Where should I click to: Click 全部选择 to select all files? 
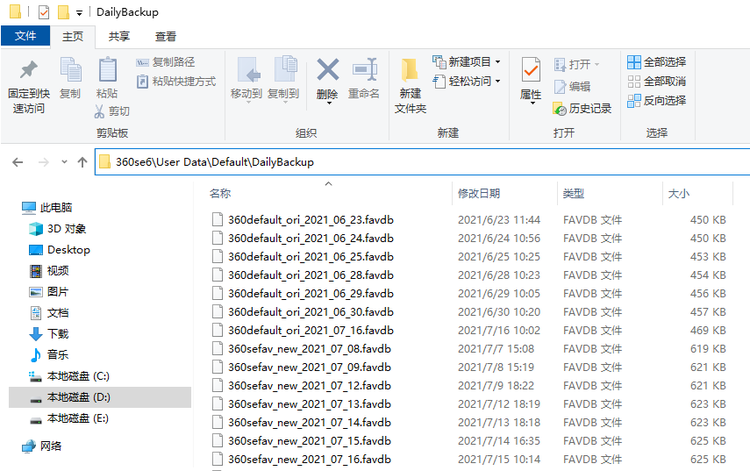pos(656,62)
